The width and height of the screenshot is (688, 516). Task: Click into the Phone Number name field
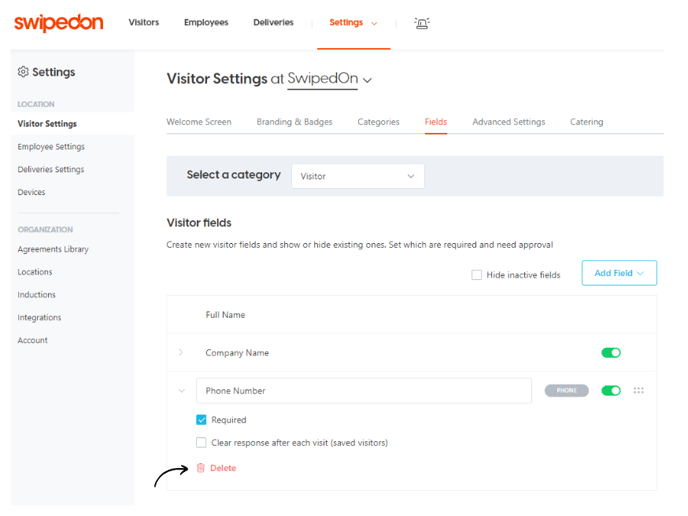tap(364, 391)
